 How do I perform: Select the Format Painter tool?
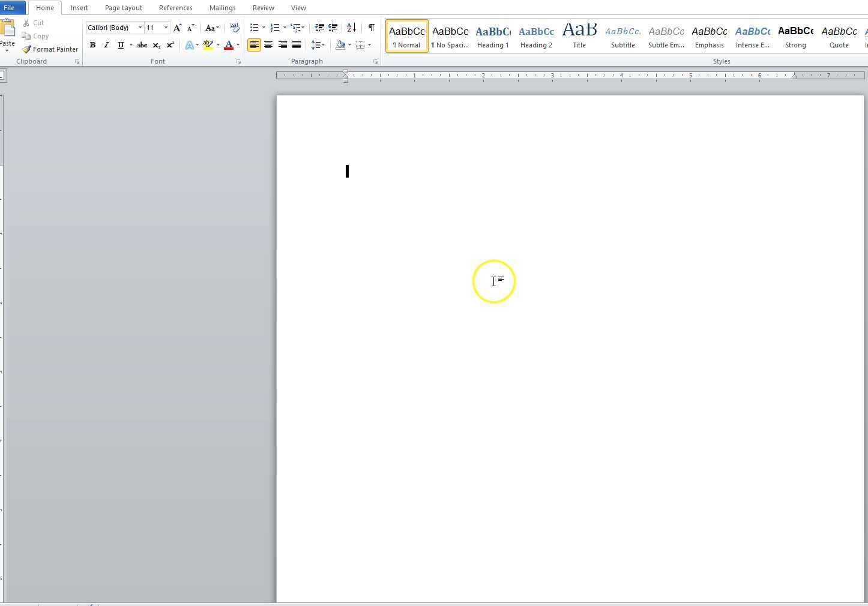pos(50,49)
